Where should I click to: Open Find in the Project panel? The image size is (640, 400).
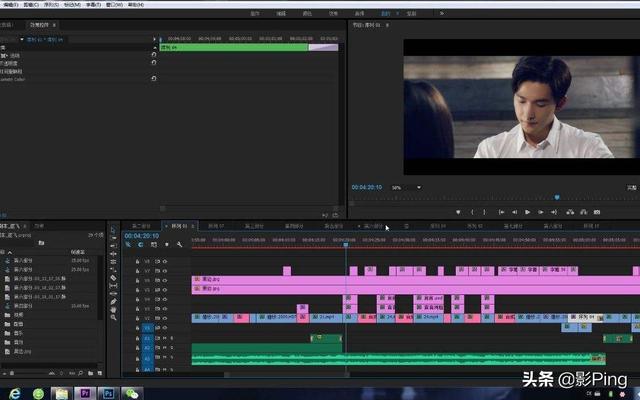(x=81, y=373)
